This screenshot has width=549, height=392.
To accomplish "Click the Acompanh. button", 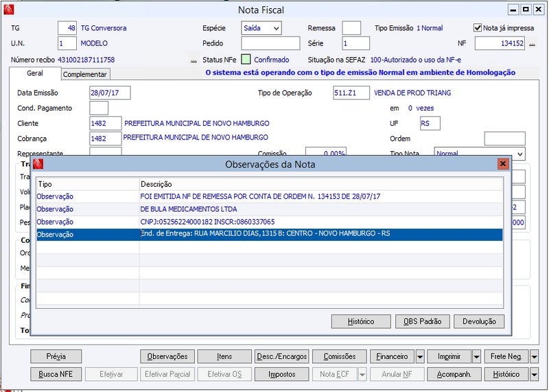I will tap(454, 374).
